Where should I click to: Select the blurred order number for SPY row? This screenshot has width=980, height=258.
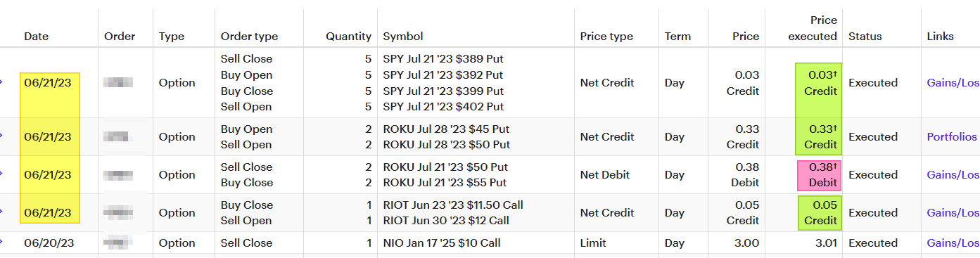click(x=118, y=83)
